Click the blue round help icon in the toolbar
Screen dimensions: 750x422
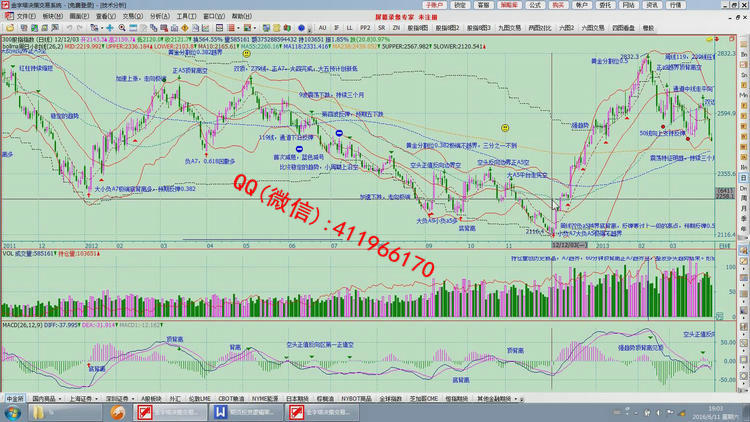click(x=301, y=28)
